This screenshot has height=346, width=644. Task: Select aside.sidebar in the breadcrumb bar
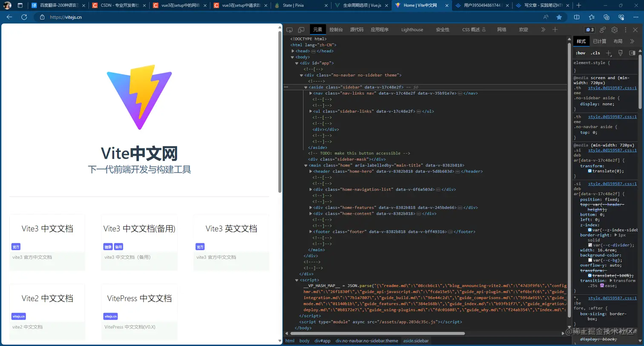415,340
